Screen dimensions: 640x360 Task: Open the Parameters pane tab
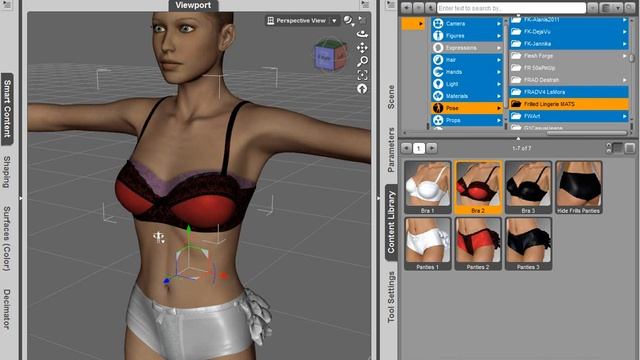(x=391, y=150)
